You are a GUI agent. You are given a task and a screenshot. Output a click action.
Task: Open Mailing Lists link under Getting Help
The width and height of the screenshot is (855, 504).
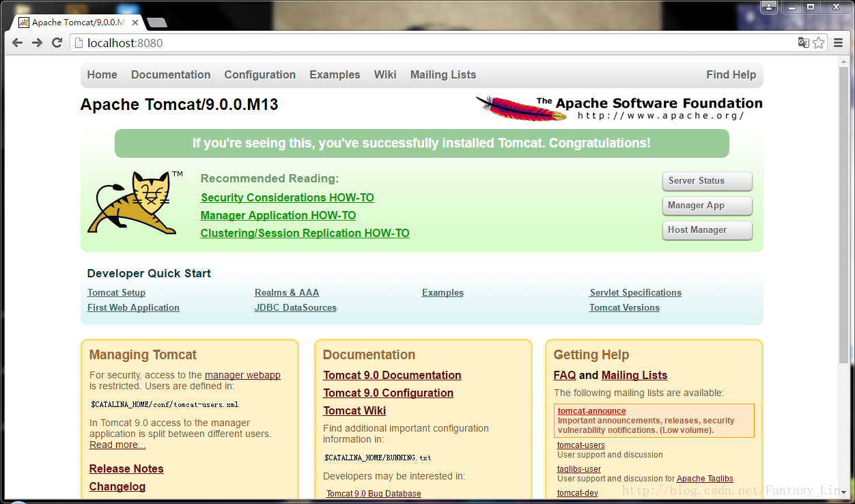[634, 375]
